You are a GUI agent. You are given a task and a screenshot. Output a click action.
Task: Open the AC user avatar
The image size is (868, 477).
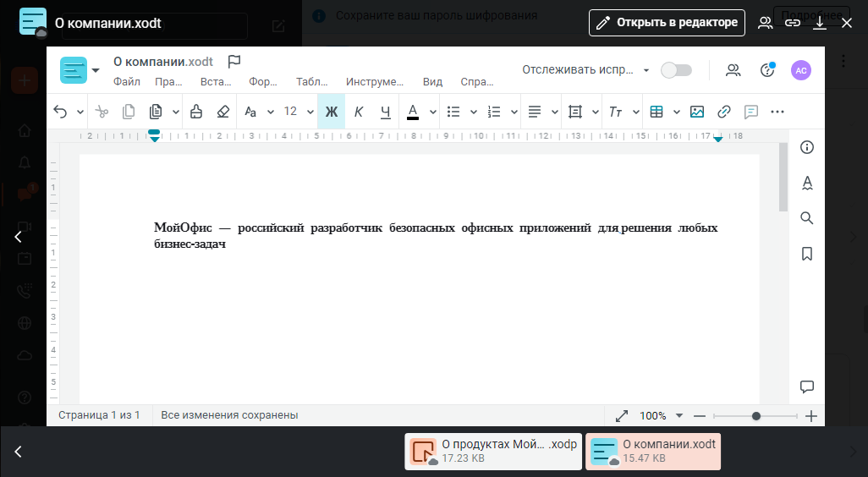tap(801, 70)
